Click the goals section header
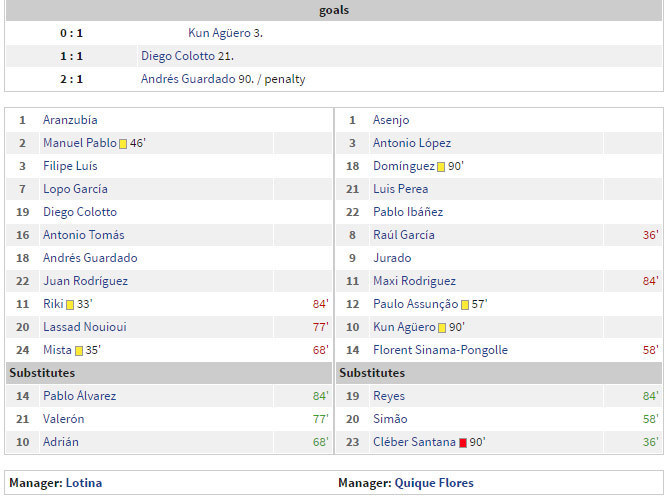 tap(334, 10)
